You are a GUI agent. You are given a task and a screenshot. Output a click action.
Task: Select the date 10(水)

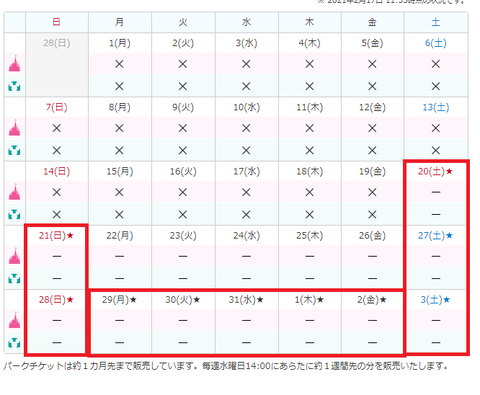246,107
